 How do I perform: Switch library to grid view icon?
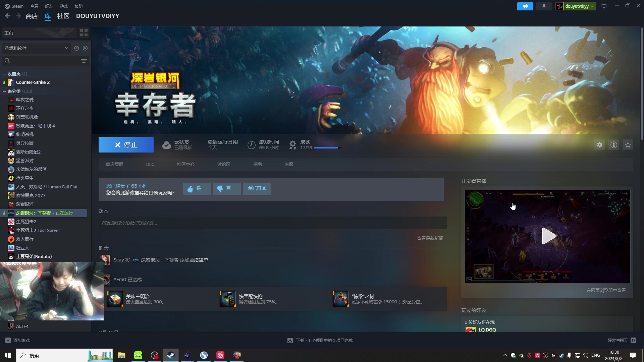click(84, 33)
